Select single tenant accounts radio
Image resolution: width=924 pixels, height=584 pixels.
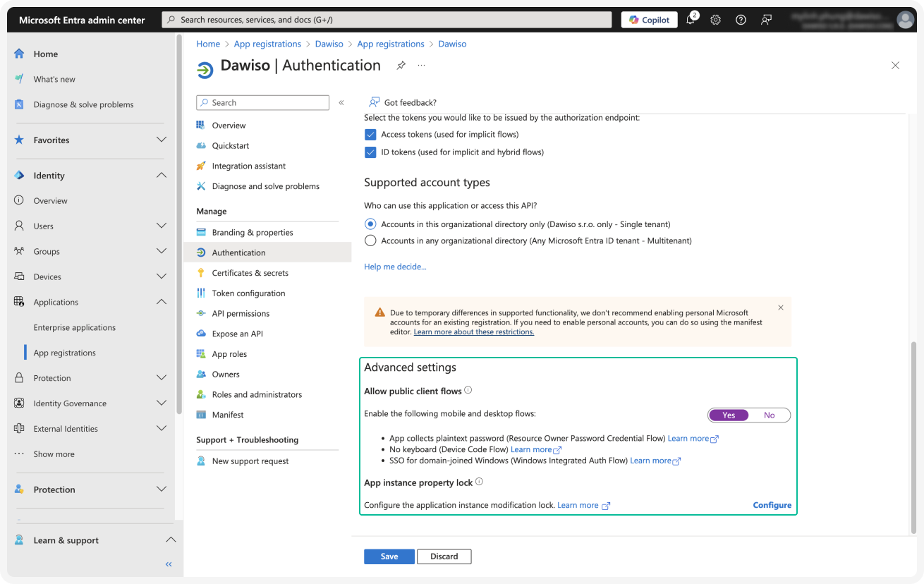coord(370,224)
